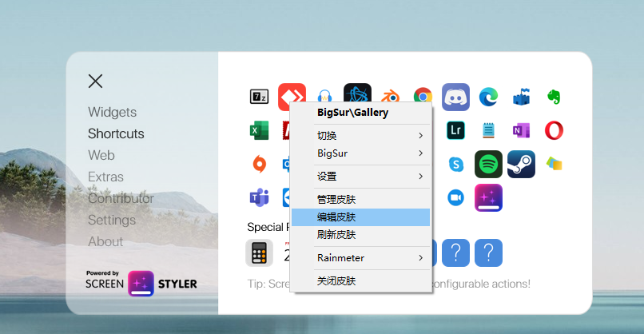Open the 7-Zip shortcut icon
Screen dimensions: 644x334
259,97
